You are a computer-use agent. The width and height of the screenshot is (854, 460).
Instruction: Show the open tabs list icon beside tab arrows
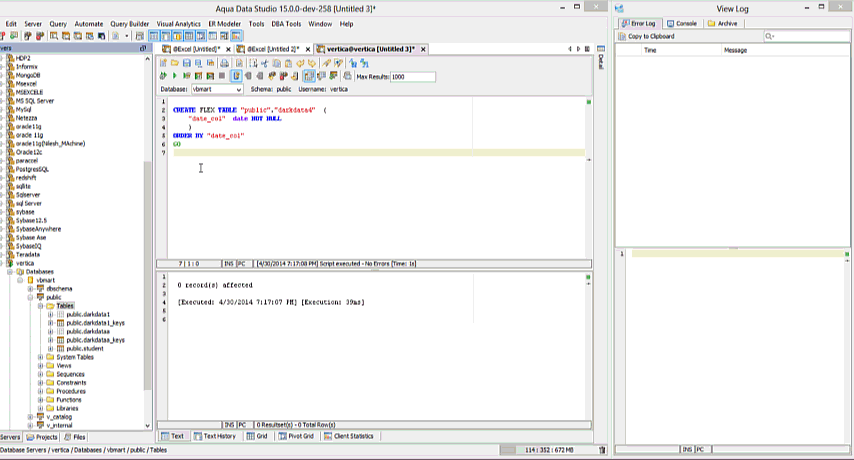(587, 49)
